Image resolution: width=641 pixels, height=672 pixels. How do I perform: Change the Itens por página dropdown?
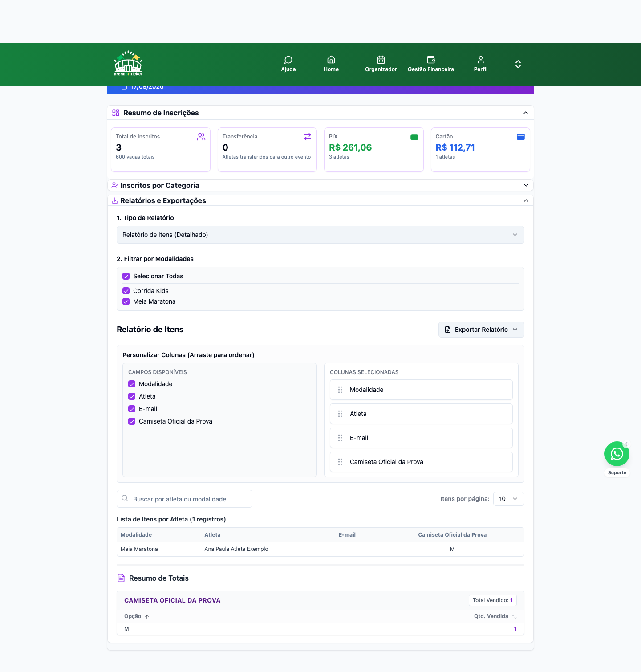coord(508,499)
